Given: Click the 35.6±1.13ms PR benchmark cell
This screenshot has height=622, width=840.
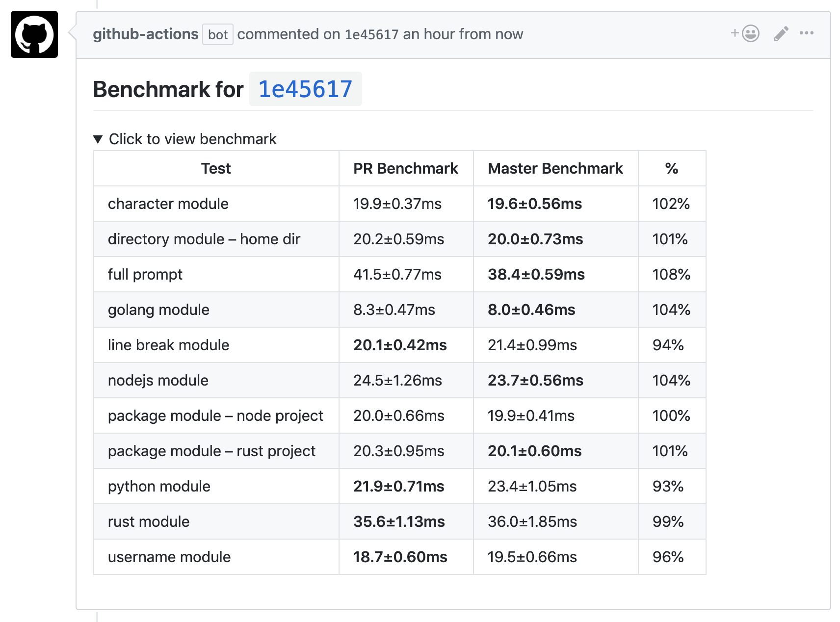Looking at the screenshot, I should (x=399, y=521).
